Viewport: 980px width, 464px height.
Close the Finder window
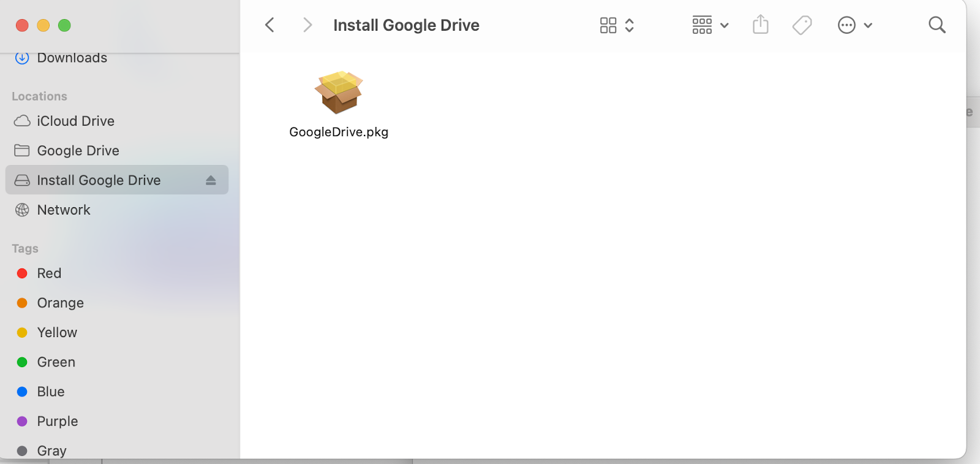(22, 25)
